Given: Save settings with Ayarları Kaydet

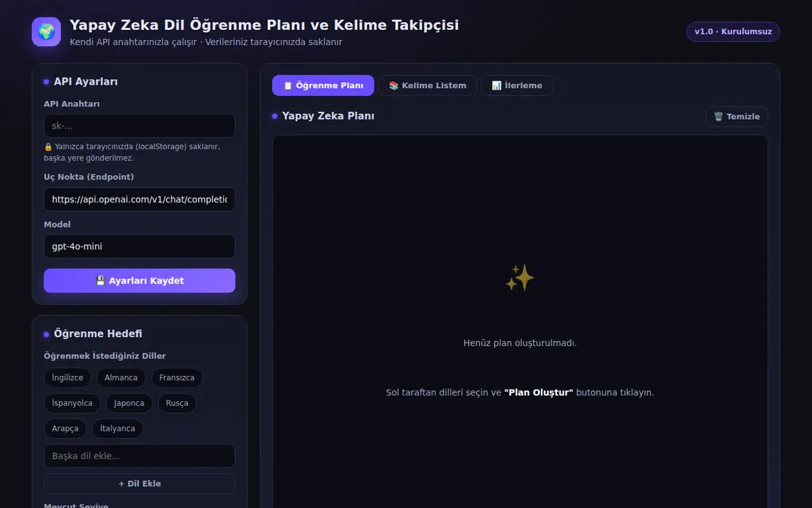Looking at the screenshot, I should [139, 280].
